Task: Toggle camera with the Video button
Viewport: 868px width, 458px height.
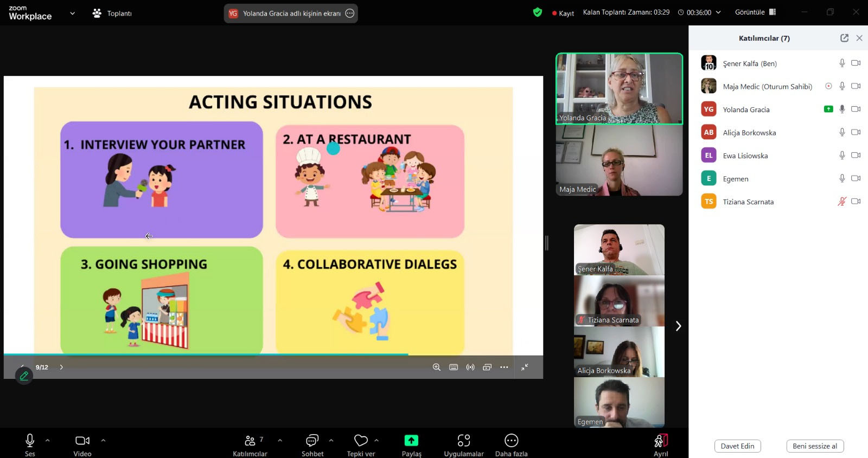Action: [x=82, y=441]
